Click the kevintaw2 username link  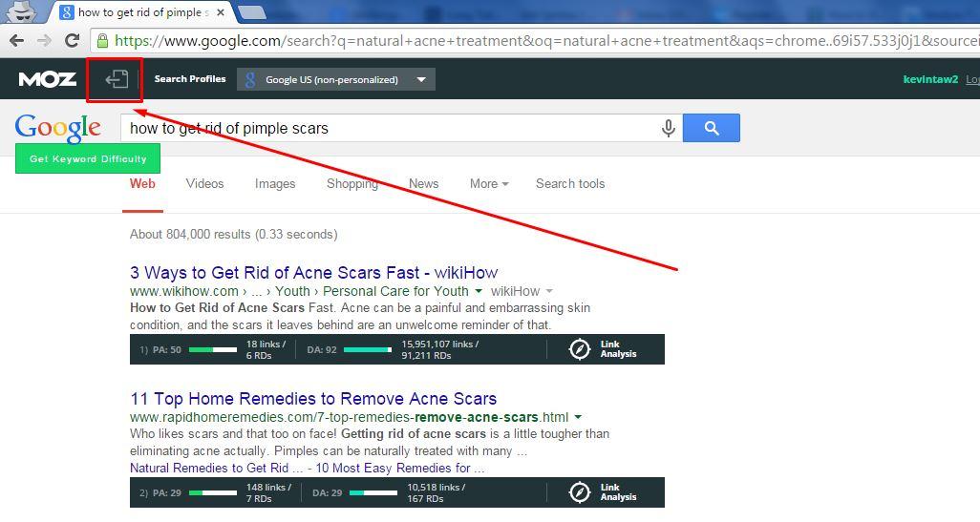[x=930, y=79]
